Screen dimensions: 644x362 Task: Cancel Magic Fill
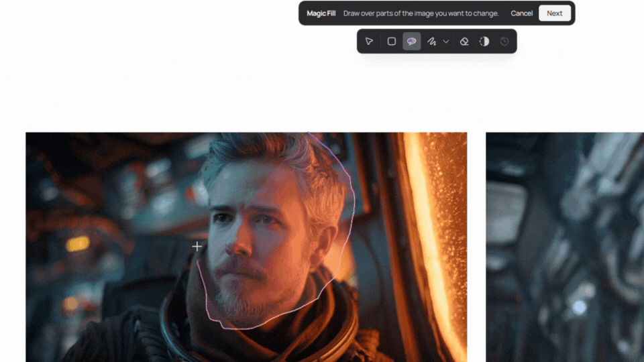(522, 13)
